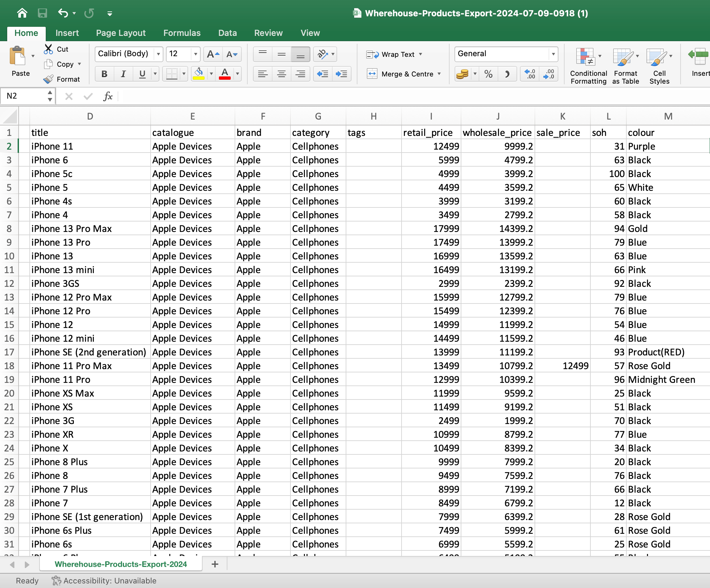Click the Insert Function fx icon
This screenshot has width=710, height=588.
coord(108,96)
